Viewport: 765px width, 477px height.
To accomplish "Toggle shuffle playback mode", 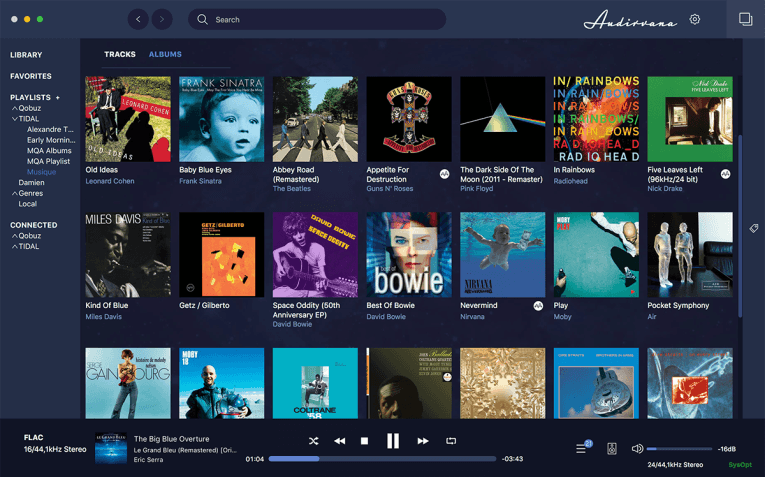I will point(313,441).
